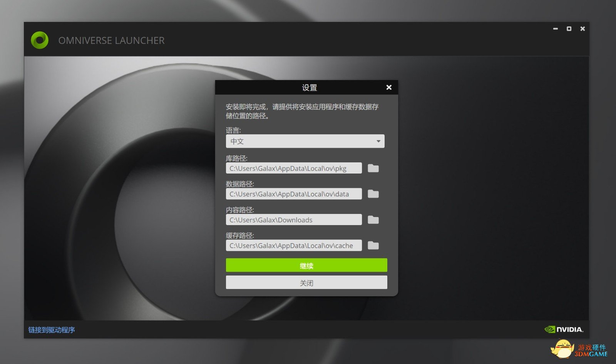Viewport: 616px width, 364px height.
Task: Click the library path field ending in ov\pkg
Action: pos(294,168)
